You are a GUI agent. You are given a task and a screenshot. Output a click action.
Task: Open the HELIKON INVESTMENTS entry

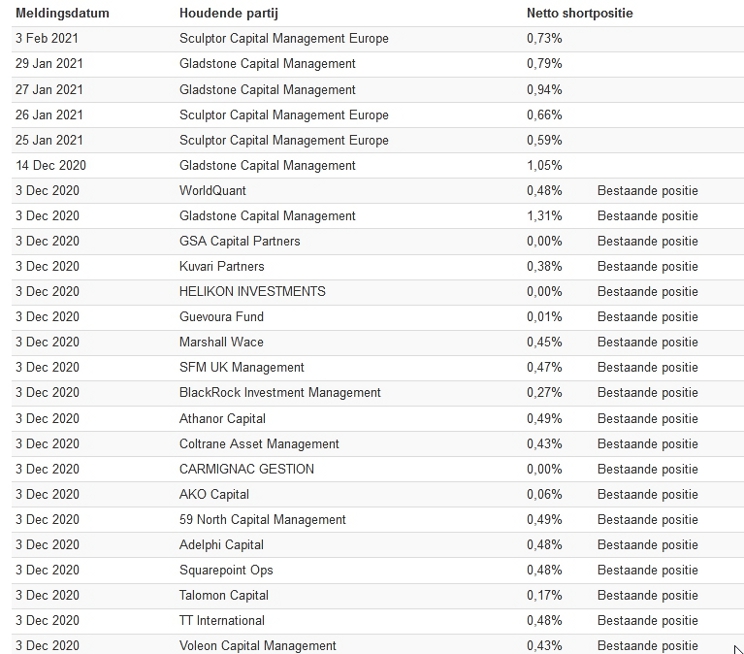coord(252,291)
